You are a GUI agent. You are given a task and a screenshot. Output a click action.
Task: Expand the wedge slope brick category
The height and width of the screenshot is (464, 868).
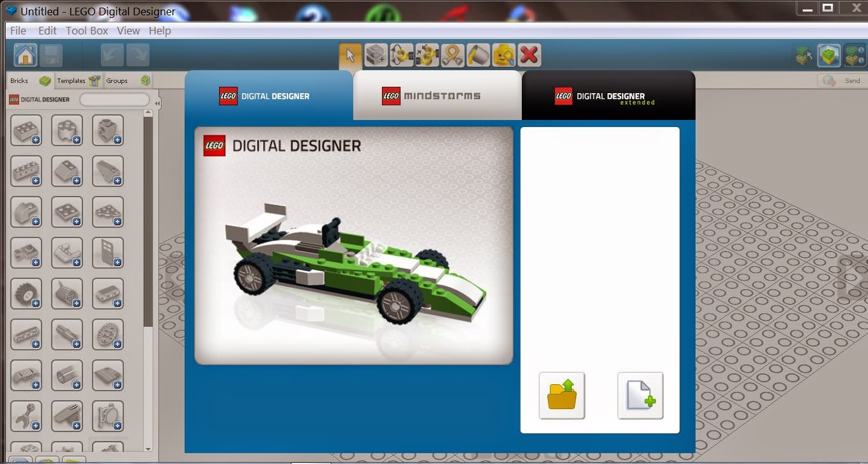coord(108,171)
